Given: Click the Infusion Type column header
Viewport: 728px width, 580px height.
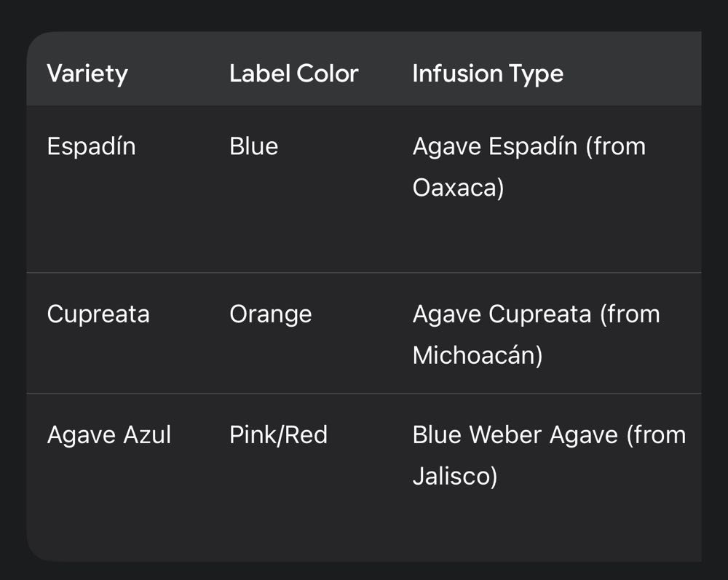Looking at the screenshot, I should [x=488, y=74].
